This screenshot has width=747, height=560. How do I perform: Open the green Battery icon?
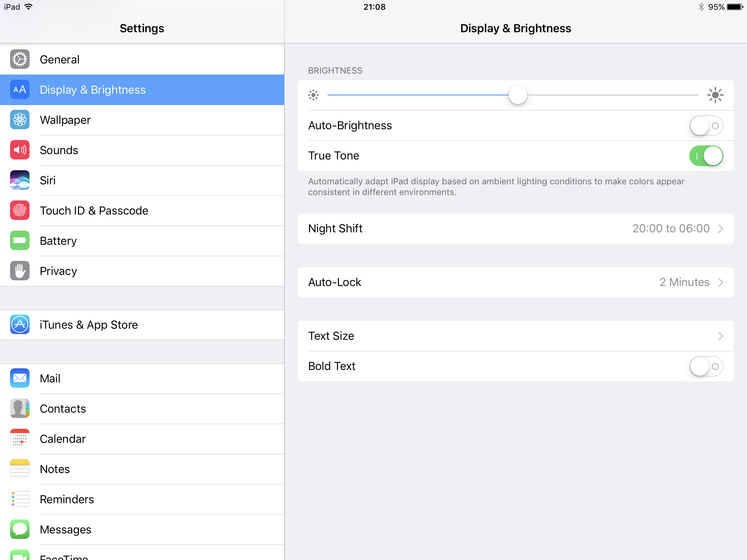19,241
